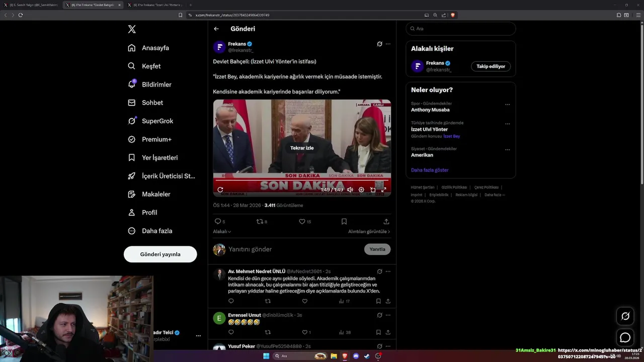The height and width of the screenshot is (362, 644).
Task: Click the Yanıtını gönder reply field
Action: pos(294,249)
